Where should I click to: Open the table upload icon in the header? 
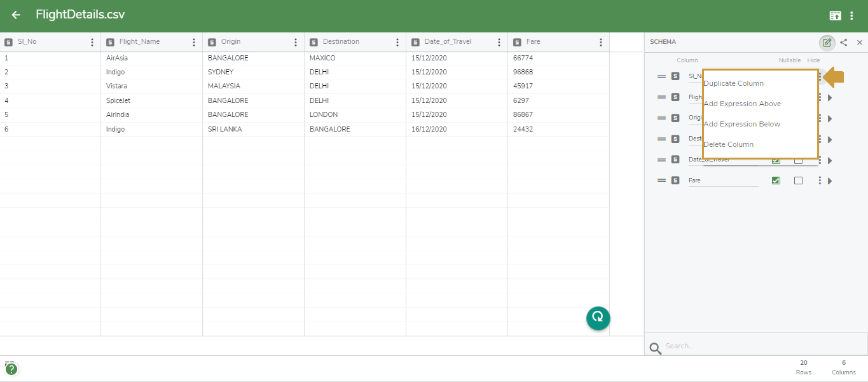(x=835, y=15)
